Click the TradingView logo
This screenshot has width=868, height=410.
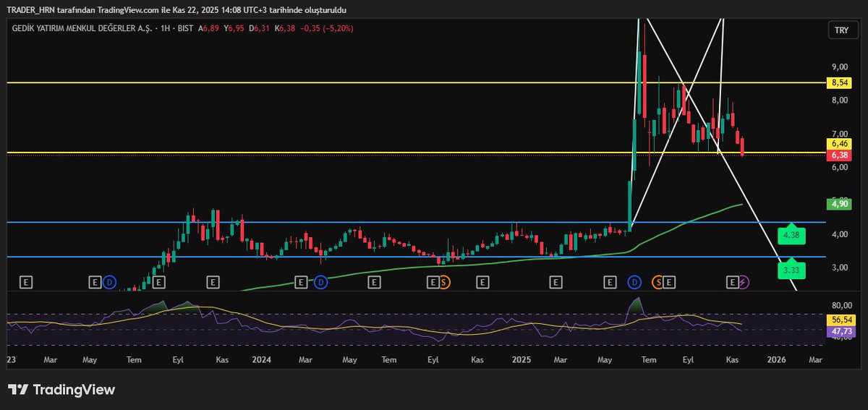(61, 390)
